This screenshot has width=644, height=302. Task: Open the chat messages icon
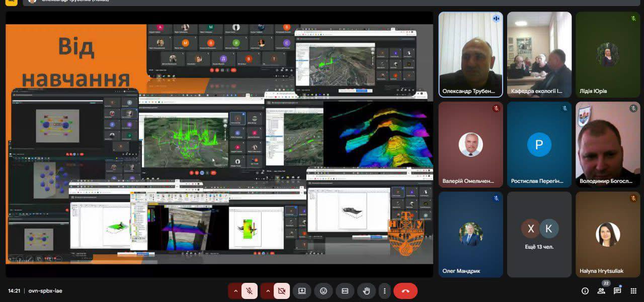[x=617, y=290]
